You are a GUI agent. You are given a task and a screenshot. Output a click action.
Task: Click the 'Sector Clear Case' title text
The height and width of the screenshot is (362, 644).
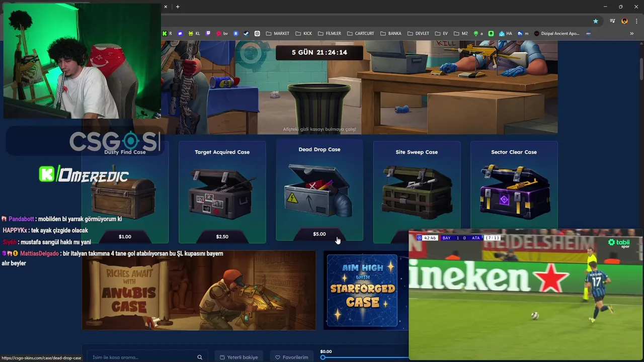(514, 152)
